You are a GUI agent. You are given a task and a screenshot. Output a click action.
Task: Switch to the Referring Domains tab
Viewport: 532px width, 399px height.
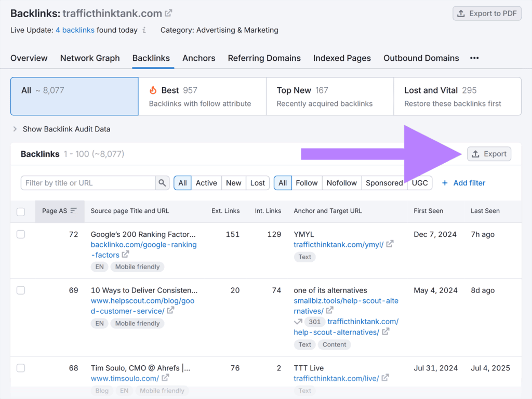[x=264, y=58]
